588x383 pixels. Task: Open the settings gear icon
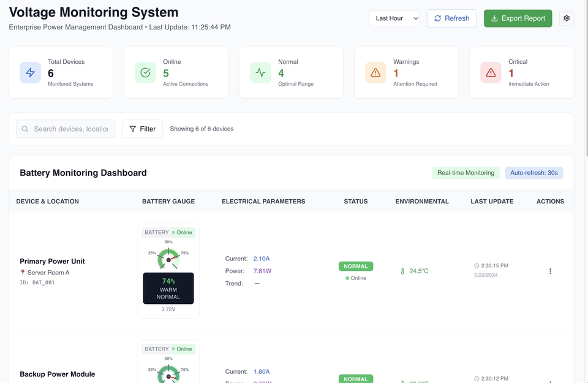566,18
